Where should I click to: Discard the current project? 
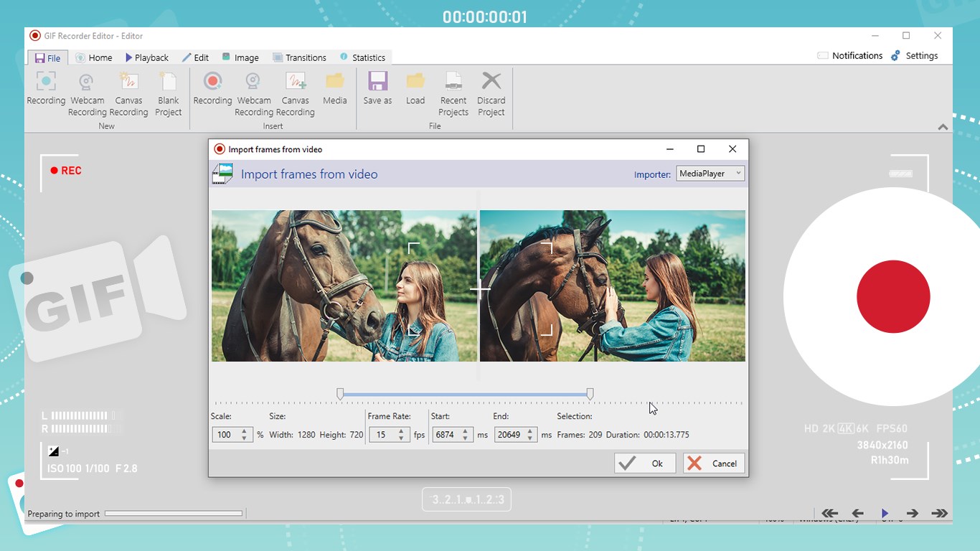pyautogui.click(x=491, y=94)
